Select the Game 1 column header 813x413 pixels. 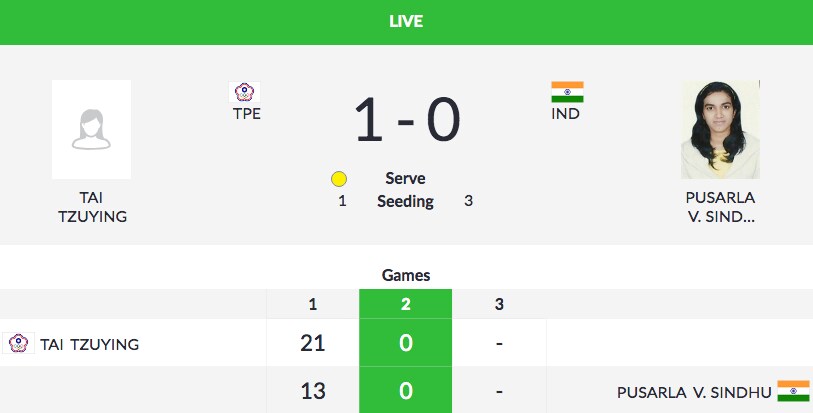[313, 304]
